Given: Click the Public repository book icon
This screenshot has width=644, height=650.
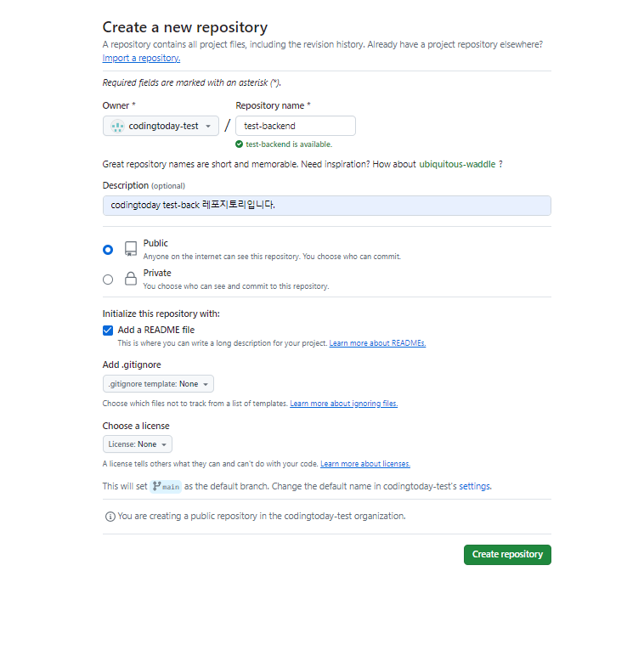Looking at the screenshot, I should coord(131,249).
